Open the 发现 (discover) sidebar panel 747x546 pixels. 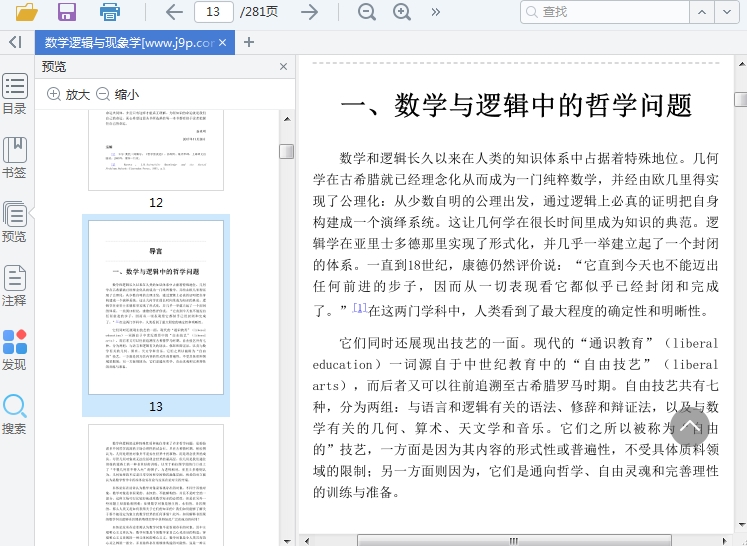click(15, 350)
